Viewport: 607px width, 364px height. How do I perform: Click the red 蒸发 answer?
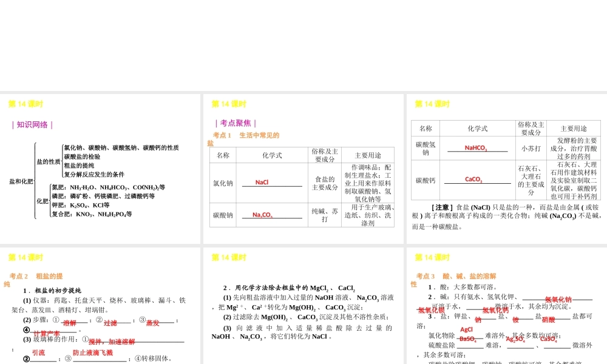(152, 323)
